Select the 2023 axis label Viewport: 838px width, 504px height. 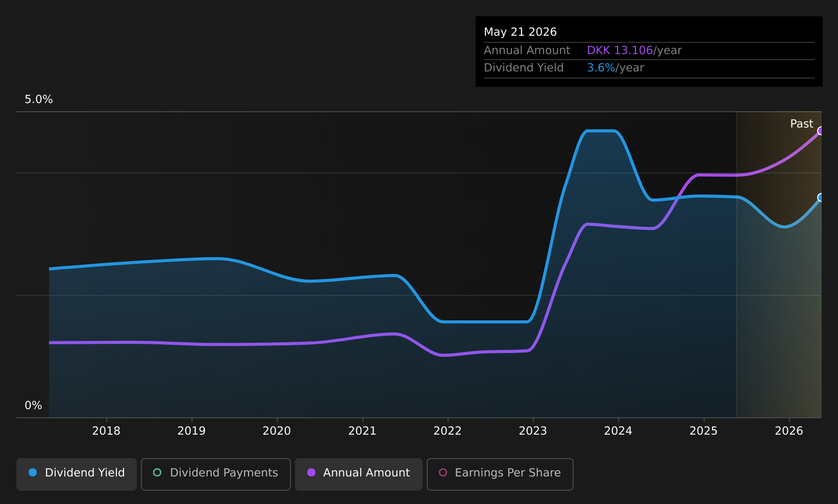pyautogui.click(x=533, y=431)
